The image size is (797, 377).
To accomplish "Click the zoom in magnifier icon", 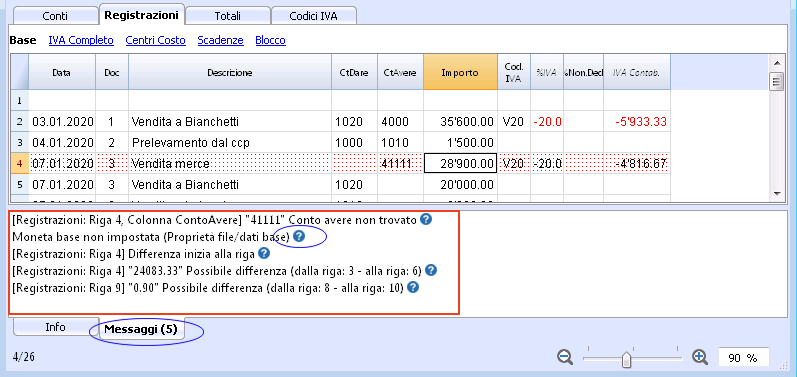I will pos(700,357).
